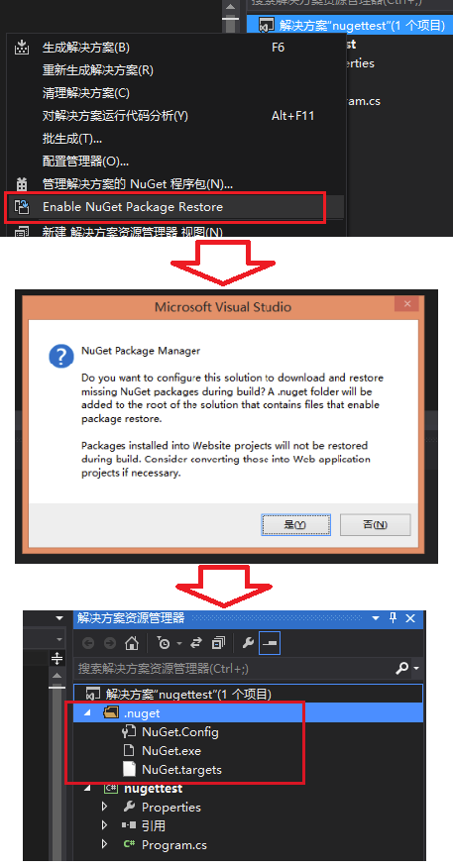Click the pending changes filter clock icon
This screenshot has height=868, width=453.
click(164, 643)
